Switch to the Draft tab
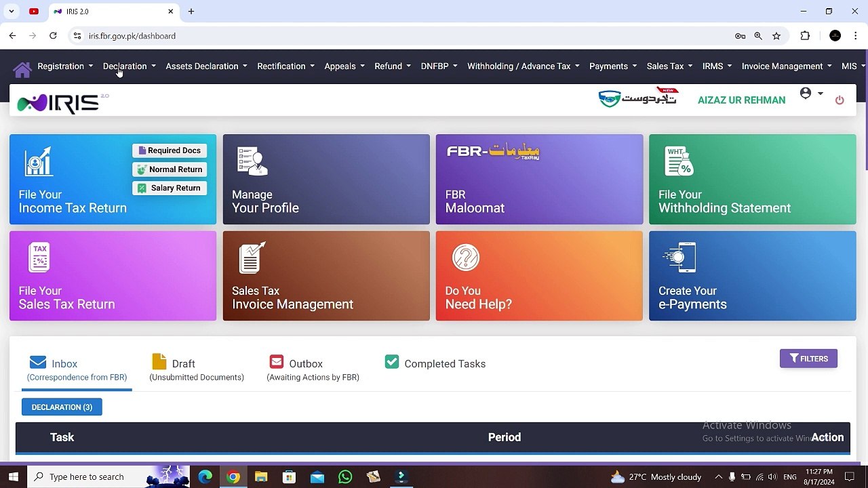Screen dimensions: 868x488 197,368
